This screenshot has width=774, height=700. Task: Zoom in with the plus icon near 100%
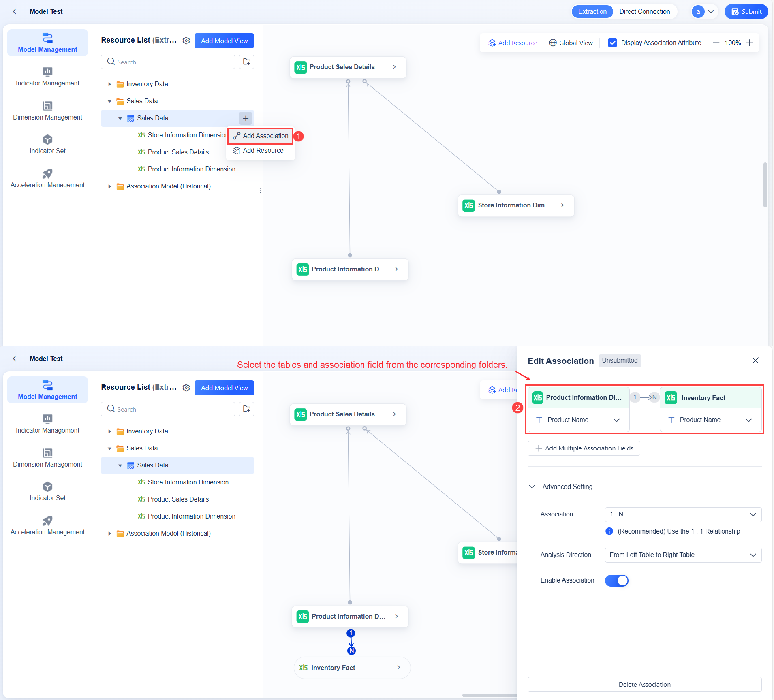point(750,43)
